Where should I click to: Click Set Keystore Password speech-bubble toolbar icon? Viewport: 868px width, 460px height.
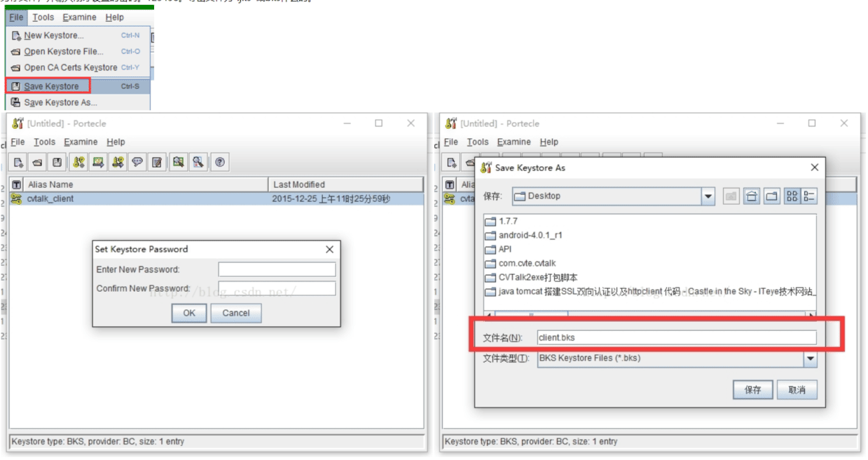(137, 162)
